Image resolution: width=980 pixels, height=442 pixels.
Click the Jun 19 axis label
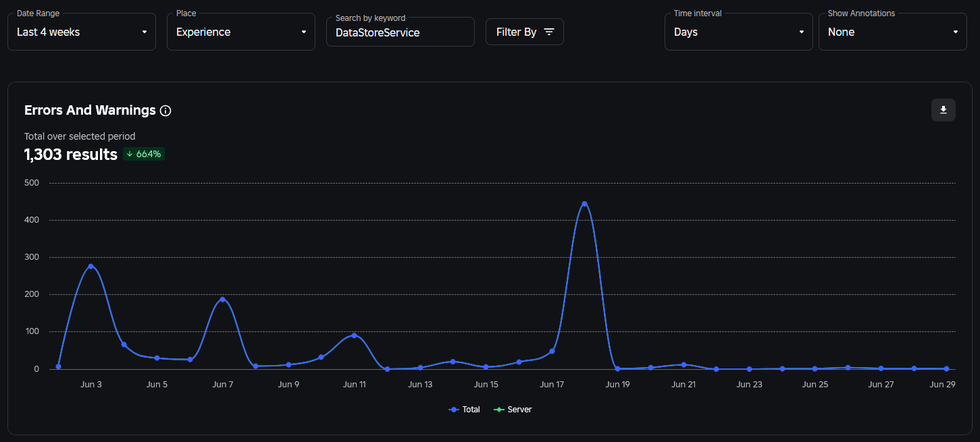(x=617, y=385)
